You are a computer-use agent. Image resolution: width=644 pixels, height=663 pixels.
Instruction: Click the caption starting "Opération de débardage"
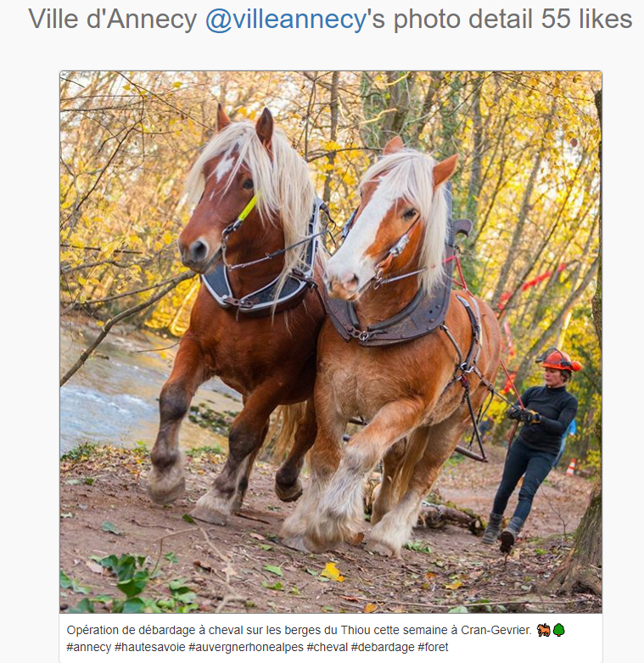299,630
